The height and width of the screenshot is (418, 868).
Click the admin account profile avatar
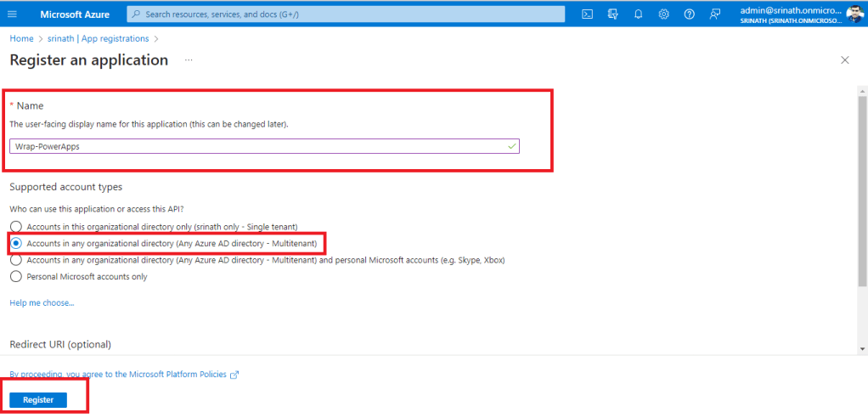(854, 14)
